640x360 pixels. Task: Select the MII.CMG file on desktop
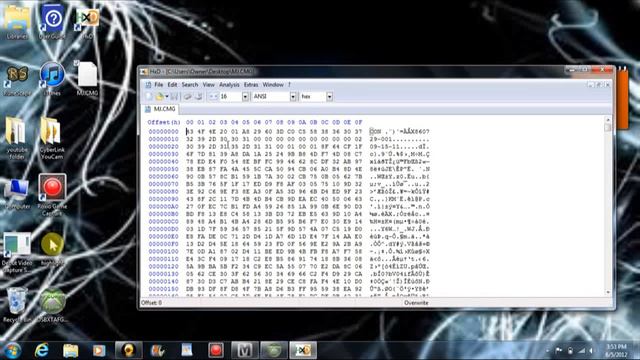coord(87,79)
